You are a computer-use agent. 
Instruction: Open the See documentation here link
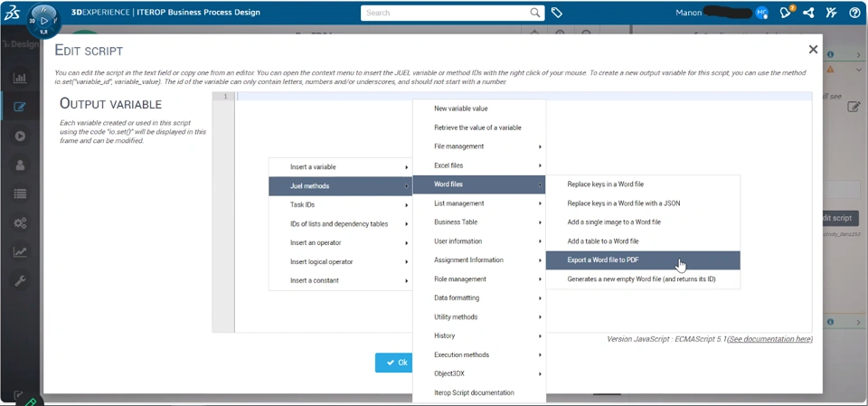pyautogui.click(x=770, y=339)
